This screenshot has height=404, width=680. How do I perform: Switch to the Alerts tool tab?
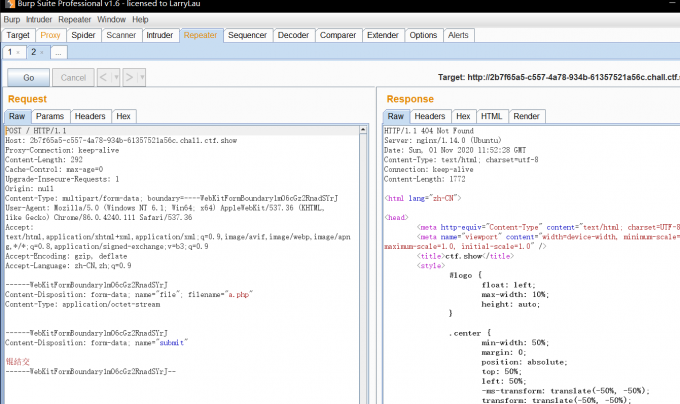click(x=458, y=35)
